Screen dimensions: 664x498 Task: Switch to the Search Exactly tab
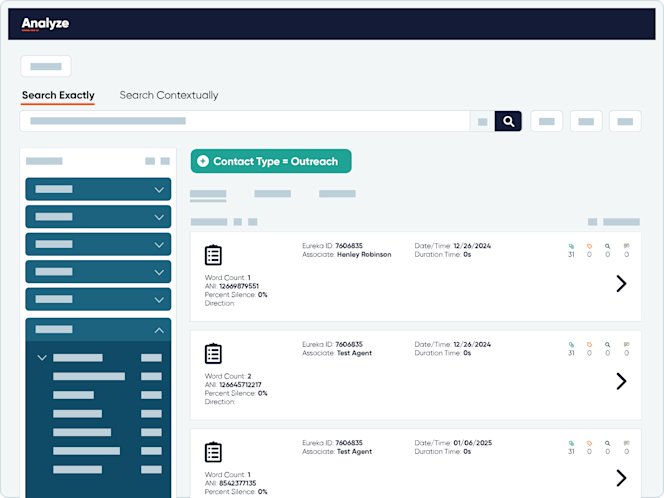point(58,95)
